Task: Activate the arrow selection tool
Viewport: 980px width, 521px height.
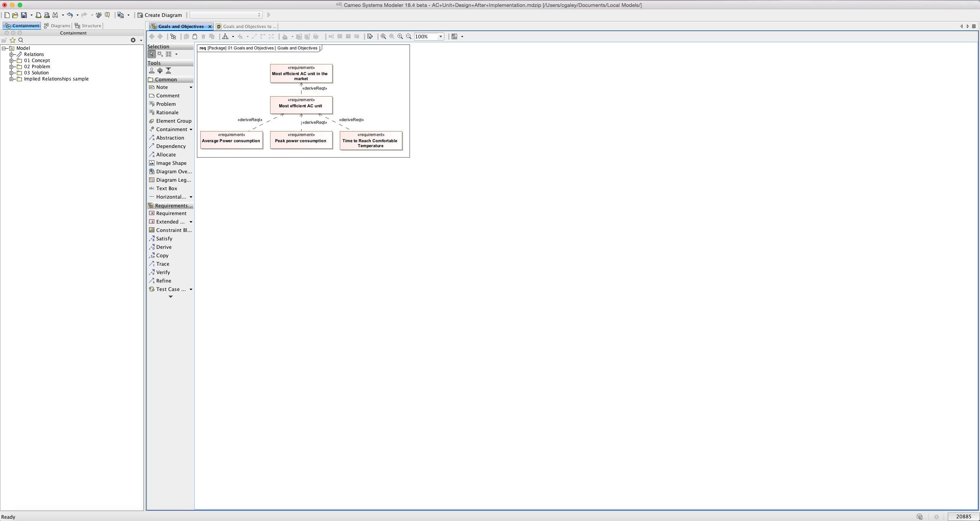Action: click(x=152, y=54)
